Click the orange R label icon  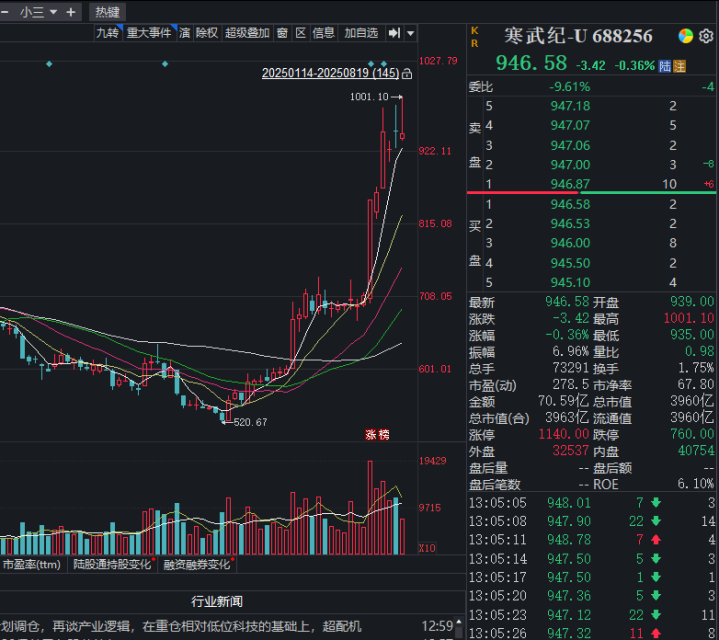click(475, 44)
